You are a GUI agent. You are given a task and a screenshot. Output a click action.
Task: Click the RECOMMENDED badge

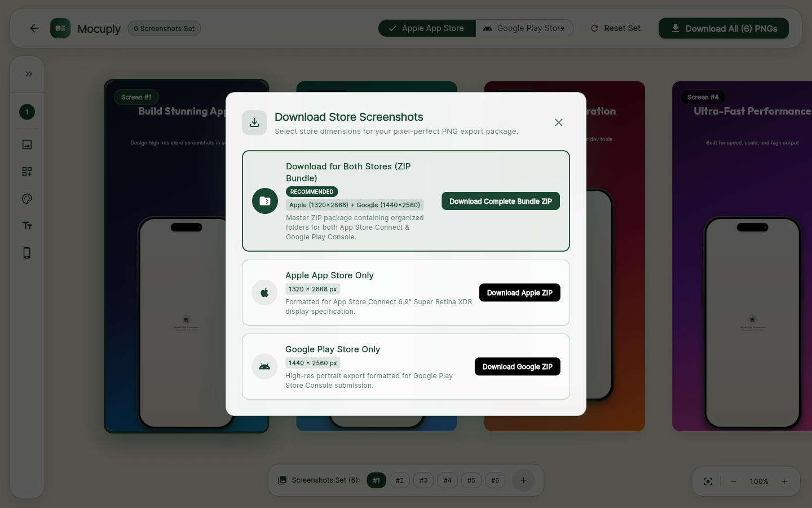coord(312,192)
